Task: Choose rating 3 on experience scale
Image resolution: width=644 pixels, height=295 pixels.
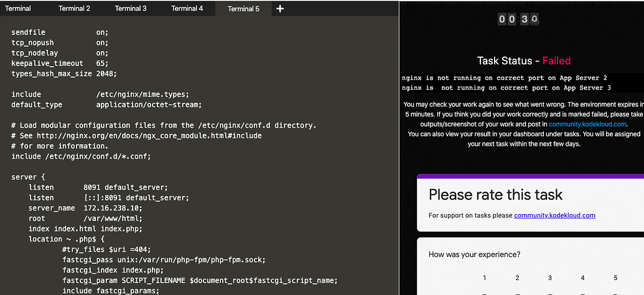Action: [550, 278]
